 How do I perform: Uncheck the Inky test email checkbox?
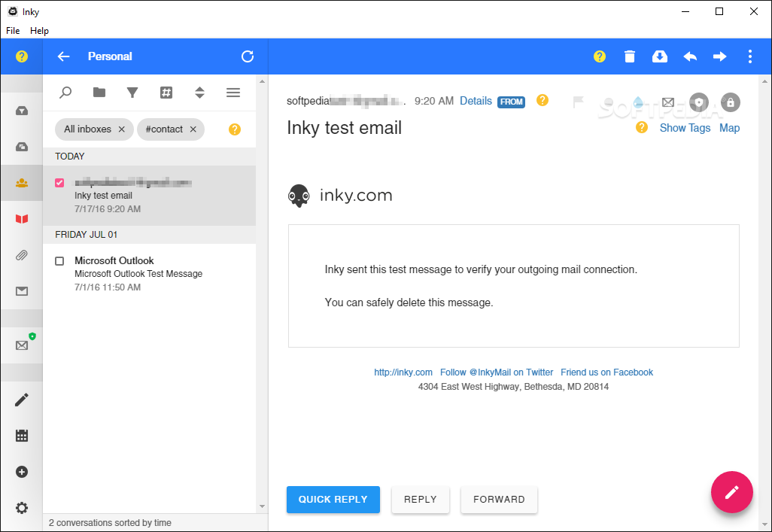[59, 183]
